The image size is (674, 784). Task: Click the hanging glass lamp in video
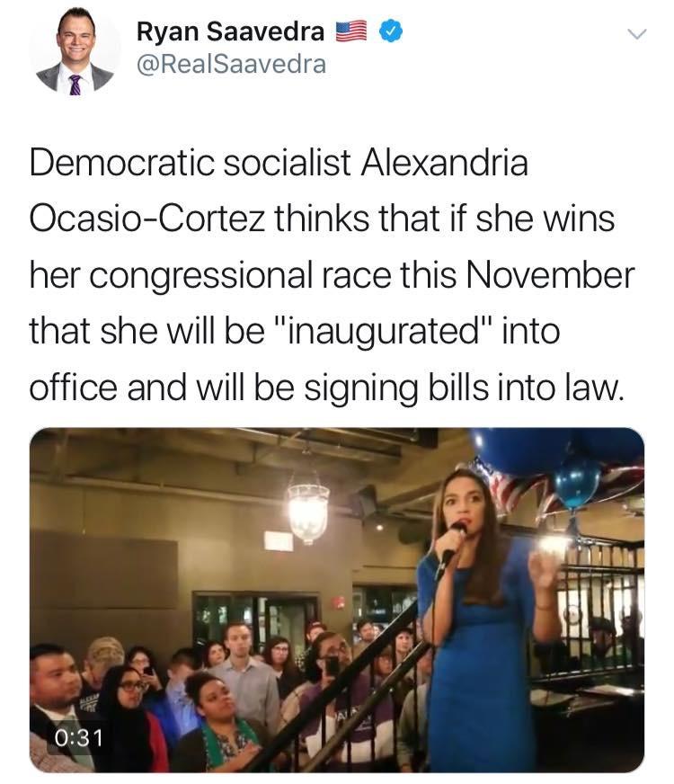tap(308, 512)
